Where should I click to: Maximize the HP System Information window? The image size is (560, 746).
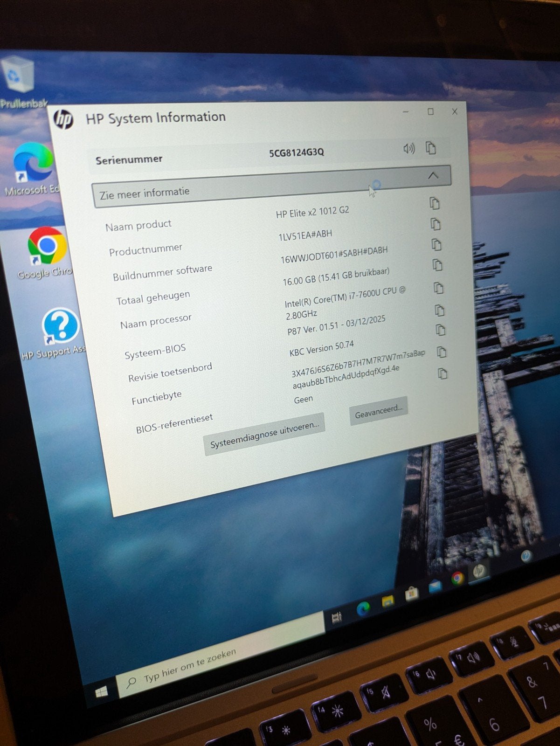(x=430, y=111)
